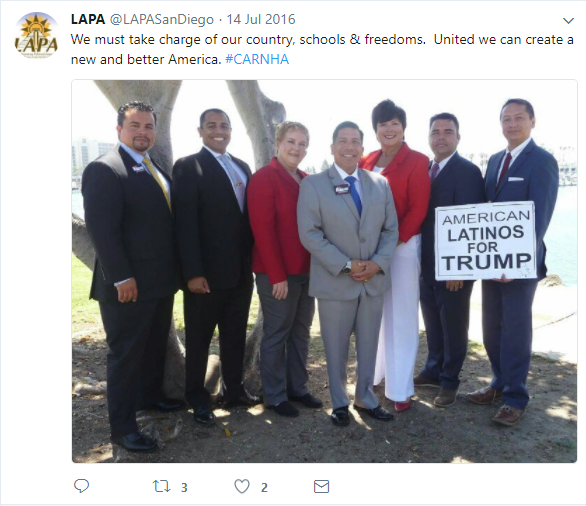Expand the tweet options chevron menu
The height and width of the screenshot is (506, 586).
[568, 21]
